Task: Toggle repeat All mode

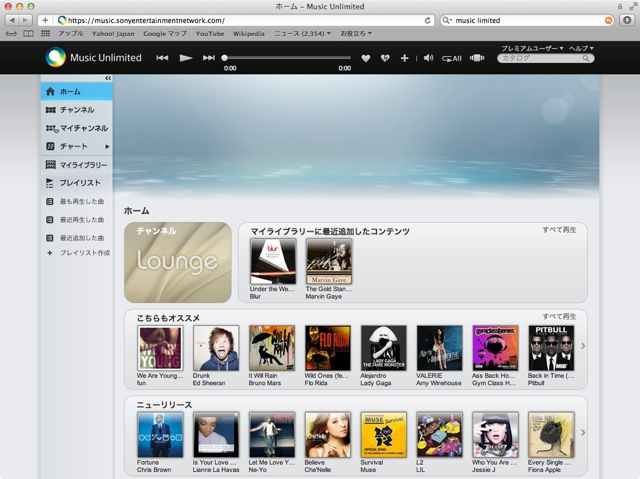Action: [452, 59]
